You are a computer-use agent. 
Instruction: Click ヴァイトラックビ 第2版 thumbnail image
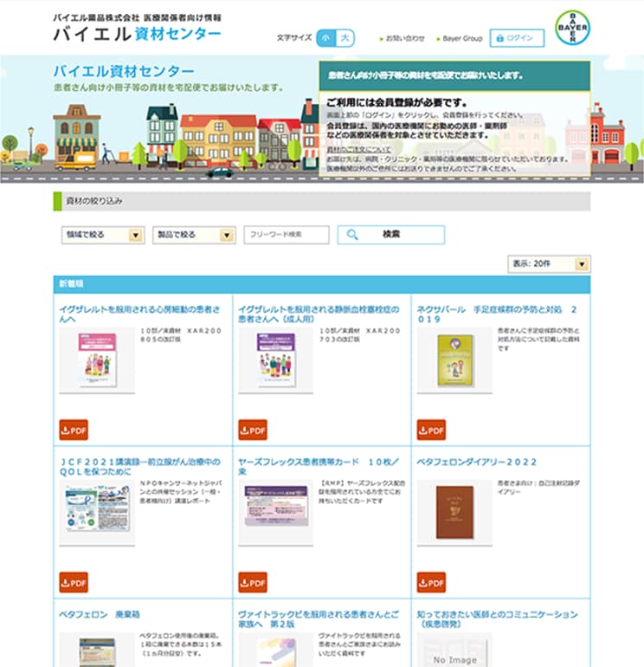click(x=276, y=650)
